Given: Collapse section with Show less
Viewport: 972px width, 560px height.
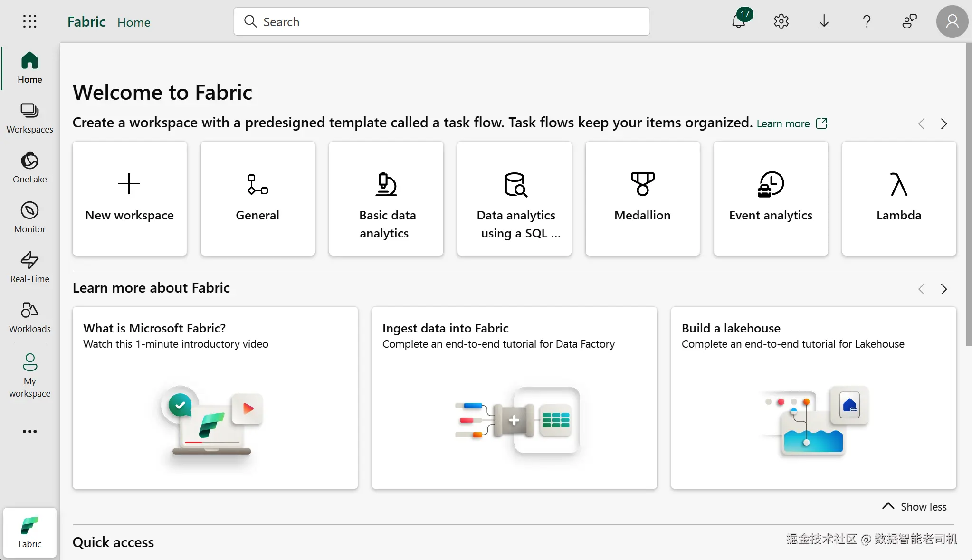Looking at the screenshot, I should pyautogui.click(x=915, y=507).
